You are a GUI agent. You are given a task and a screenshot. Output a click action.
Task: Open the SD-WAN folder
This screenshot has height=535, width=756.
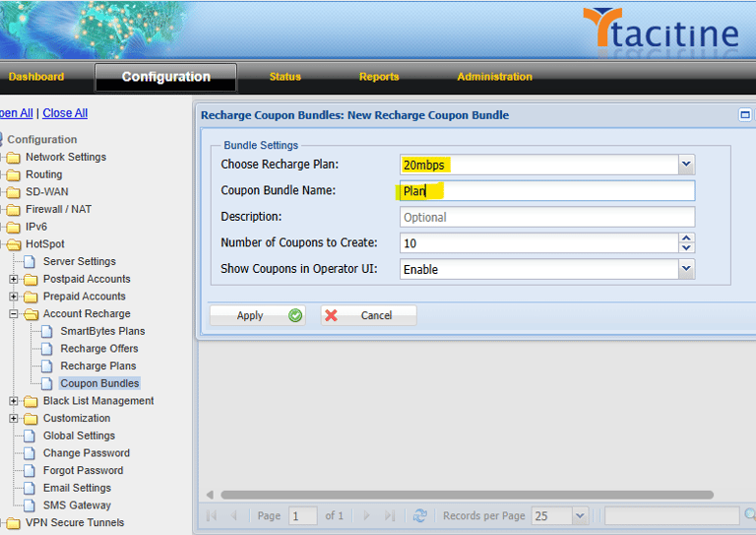47,191
